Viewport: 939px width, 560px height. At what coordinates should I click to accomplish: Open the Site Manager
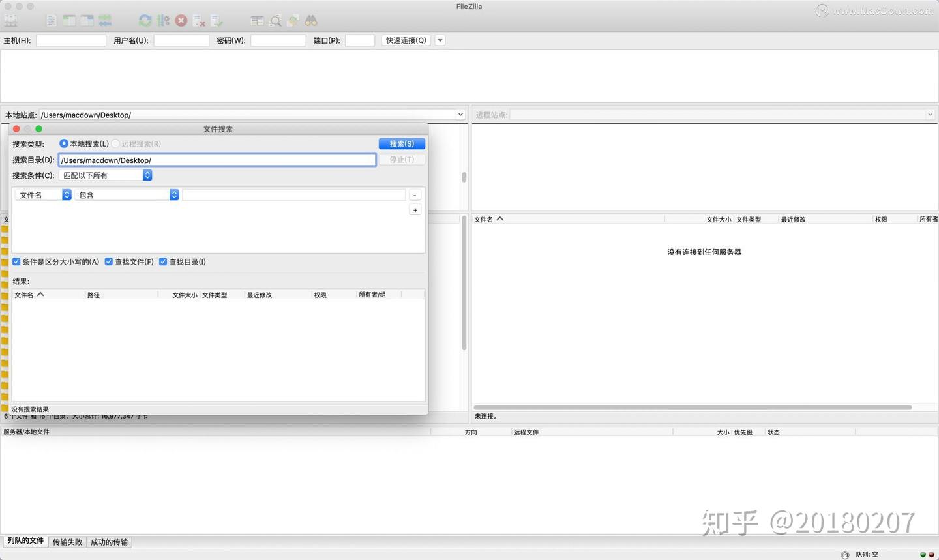coord(10,20)
